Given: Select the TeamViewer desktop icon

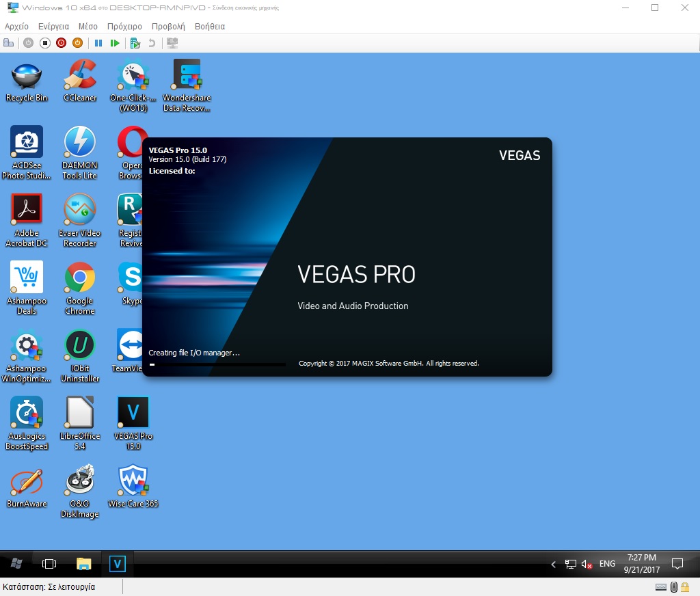Looking at the screenshot, I should 129,351.
